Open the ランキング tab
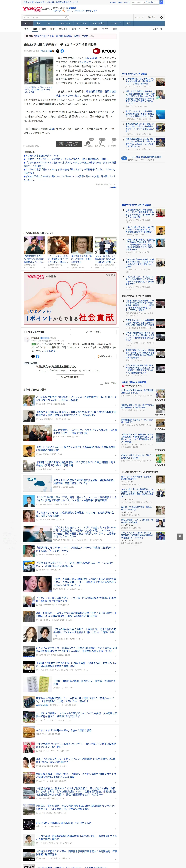The width and height of the screenshot is (186, 868). pyautogui.click(x=115, y=24)
